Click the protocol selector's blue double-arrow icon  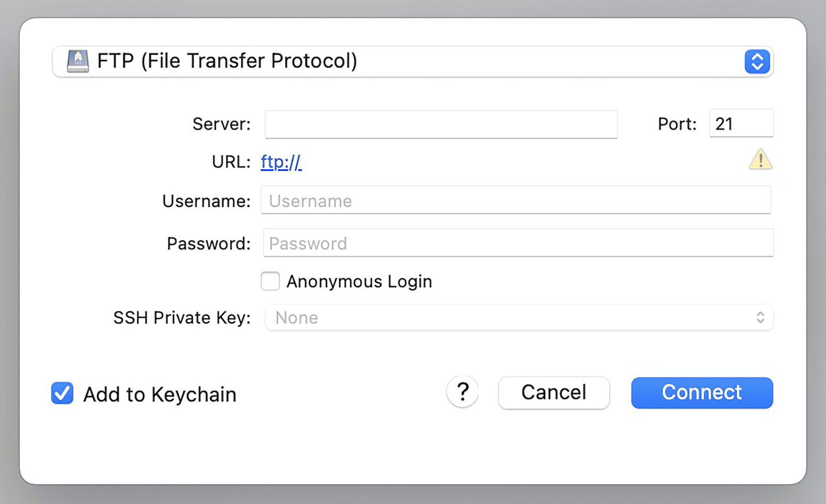[757, 61]
